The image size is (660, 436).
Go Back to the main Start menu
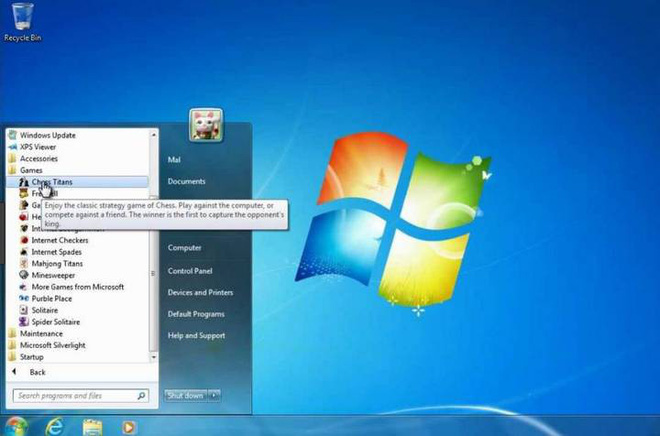point(37,372)
